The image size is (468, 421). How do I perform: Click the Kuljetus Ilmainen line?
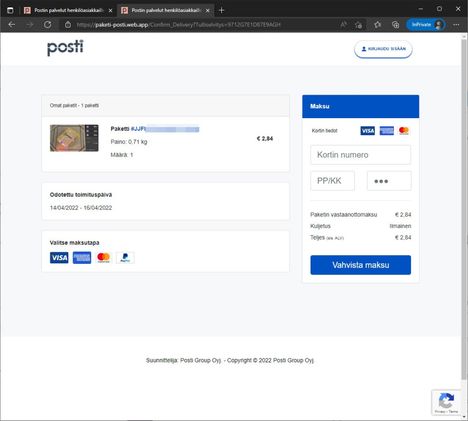(361, 226)
